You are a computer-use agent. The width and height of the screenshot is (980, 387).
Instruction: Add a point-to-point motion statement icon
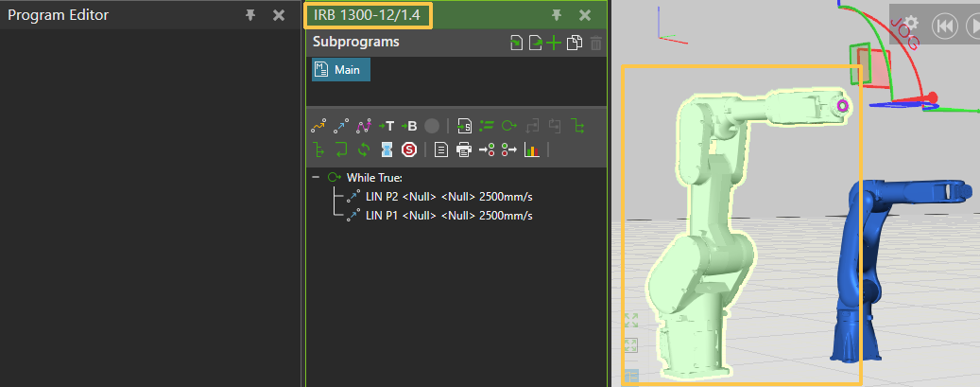tap(318, 126)
